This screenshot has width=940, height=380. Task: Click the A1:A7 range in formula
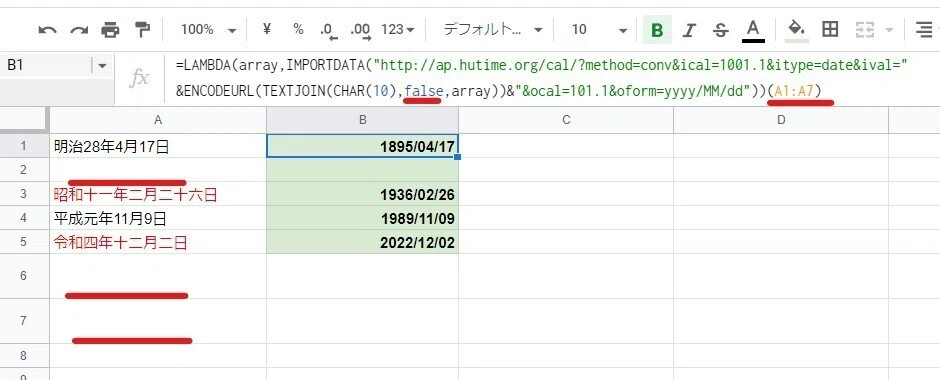click(794, 91)
